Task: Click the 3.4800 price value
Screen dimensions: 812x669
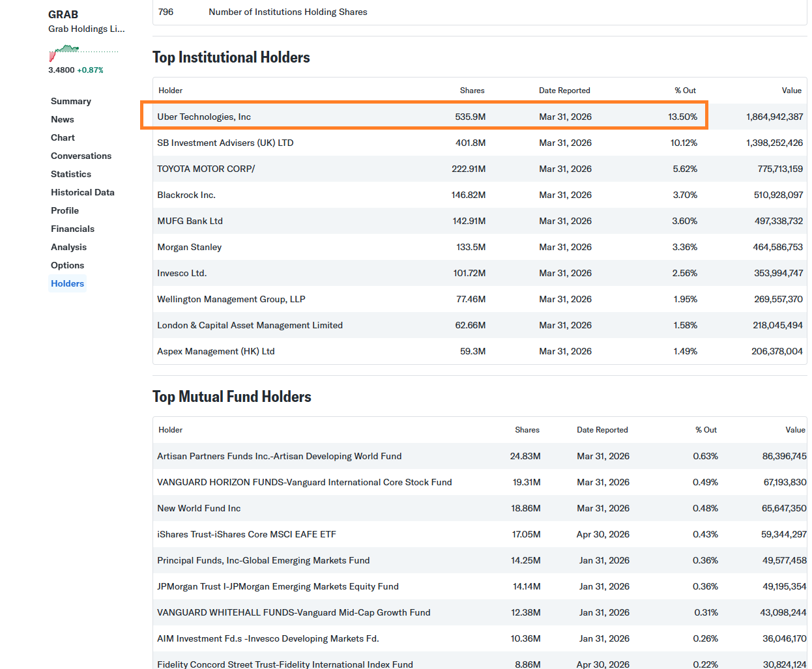Action: click(x=61, y=70)
